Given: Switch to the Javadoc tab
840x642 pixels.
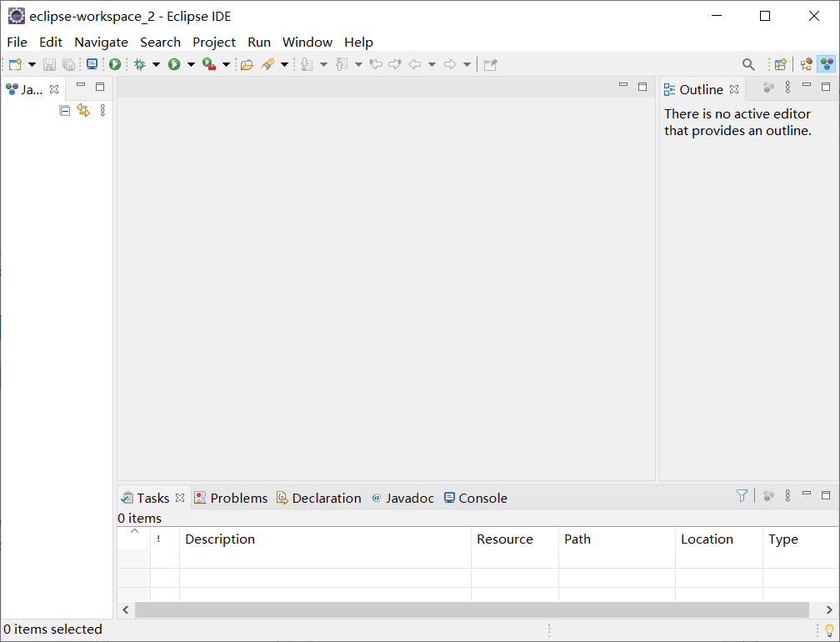Looking at the screenshot, I should point(402,498).
